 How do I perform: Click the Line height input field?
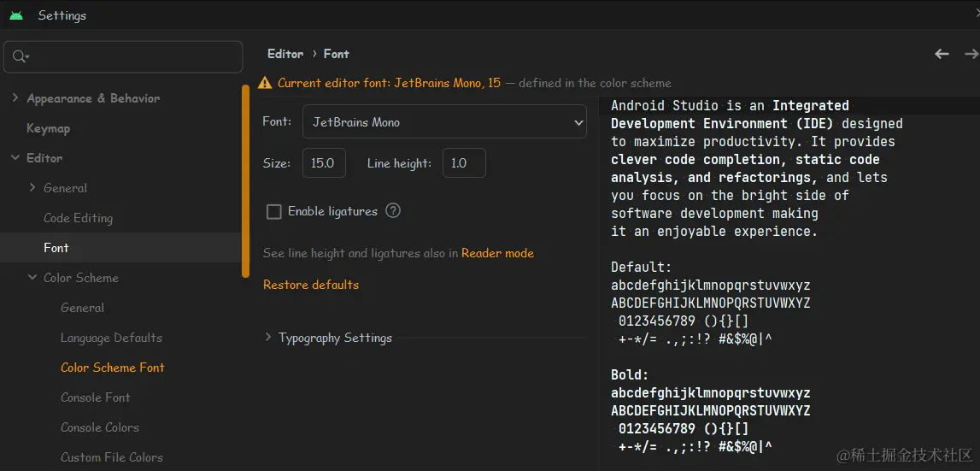[463, 162]
